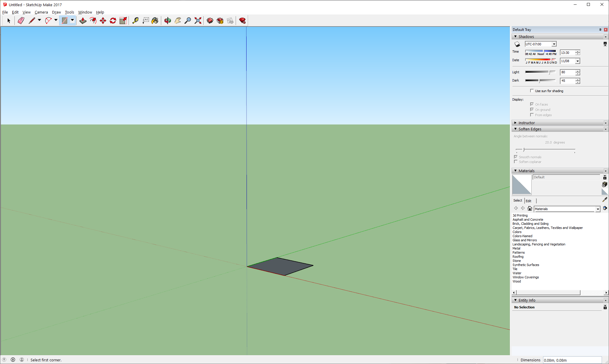The width and height of the screenshot is (609, 364).
Task: Enable Use sun for shading
Action: pyautogui.click(x=532, y=91)
